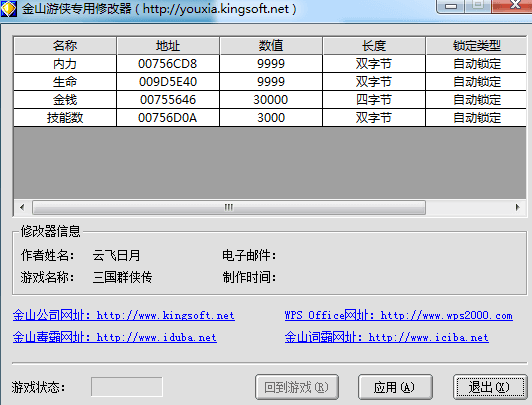Click 自动锁定 in the 技能数 row
532x405 pixels.
(476, 118)
